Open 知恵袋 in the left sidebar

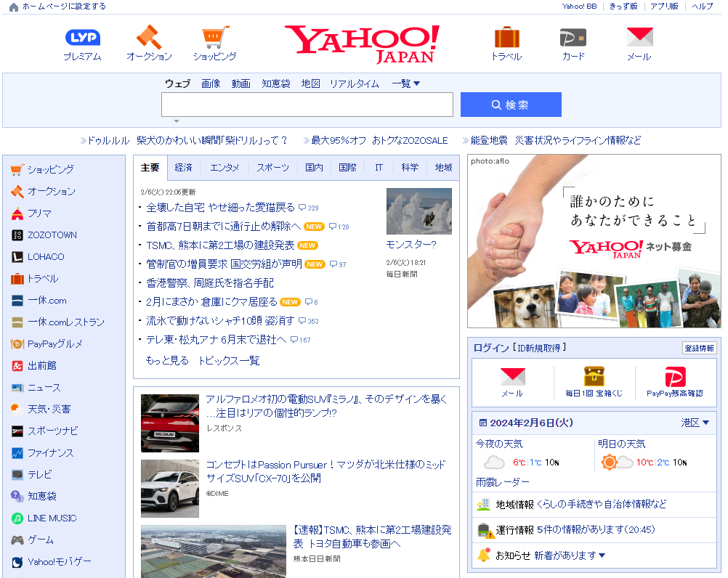pos(42,497)
